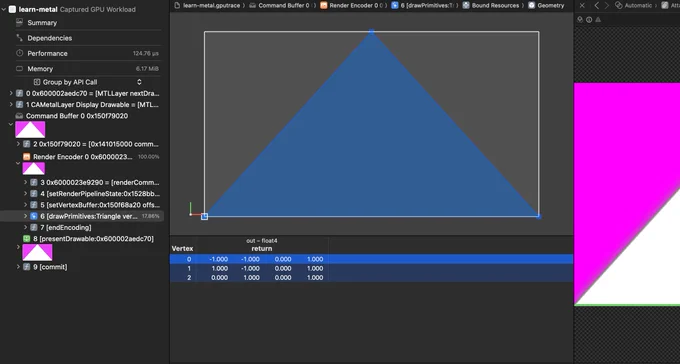Select 8 presentDrawable call row

82,239
